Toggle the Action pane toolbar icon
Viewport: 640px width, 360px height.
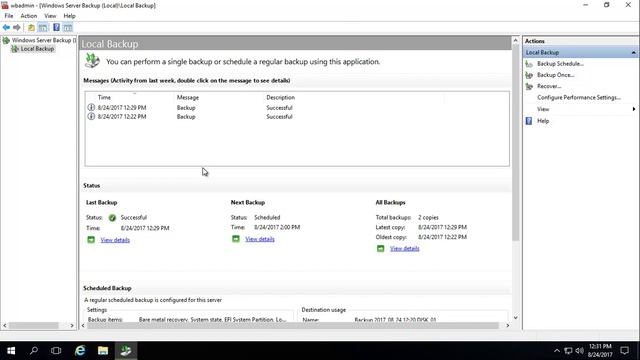(68, 27)
